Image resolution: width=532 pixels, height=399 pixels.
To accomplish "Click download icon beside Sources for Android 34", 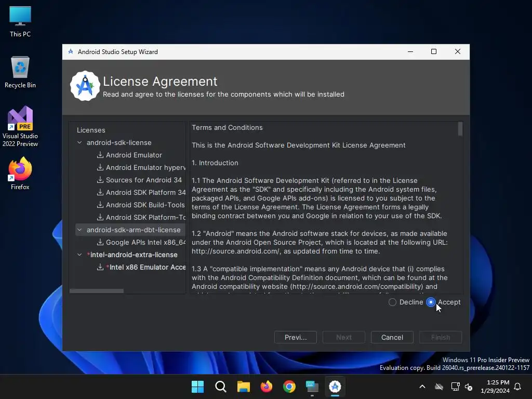I will pos(100,180).
